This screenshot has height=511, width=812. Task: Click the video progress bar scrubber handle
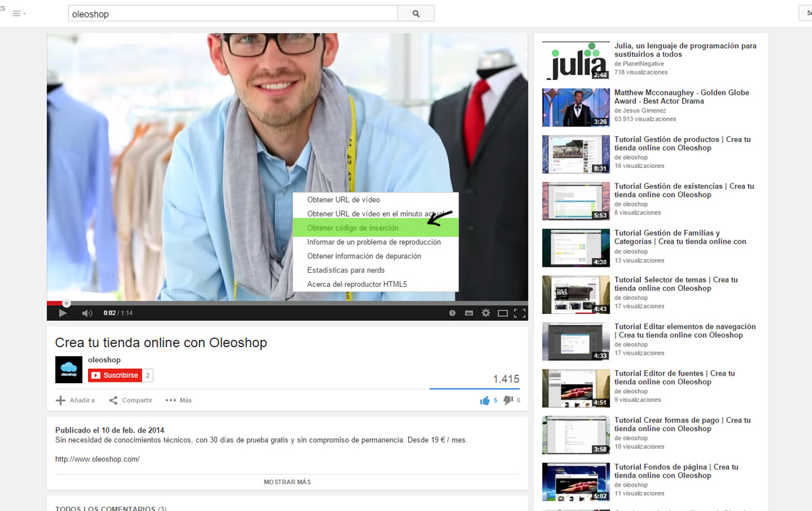pos(66,303)
